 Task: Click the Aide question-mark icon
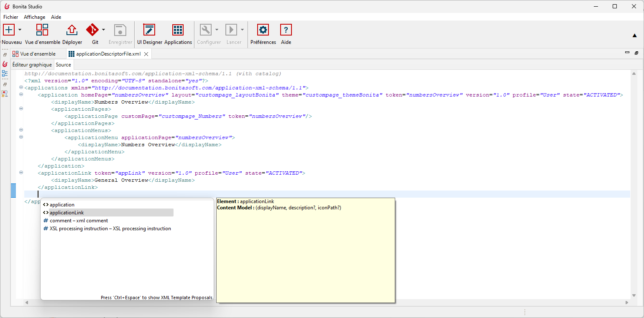click(286, 30)
